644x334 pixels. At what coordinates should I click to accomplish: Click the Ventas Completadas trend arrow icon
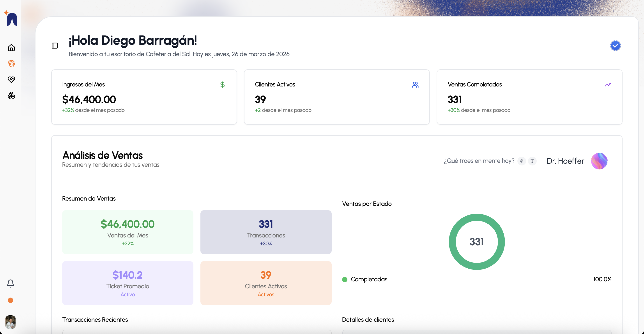[608, 85]
